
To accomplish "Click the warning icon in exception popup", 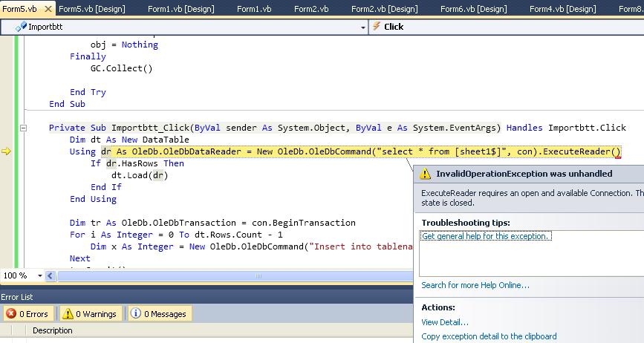I will point(425,174).
